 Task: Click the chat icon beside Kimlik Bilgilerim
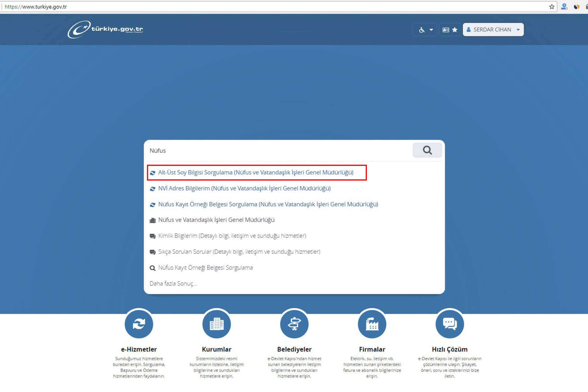tap(153, 236)
